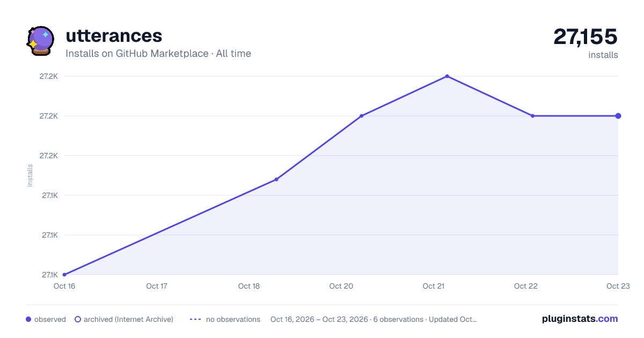The height and width of the screenshot is (338, 644).
Task: Click the 'no observations' legend label
Action: (x=233, y=319)
